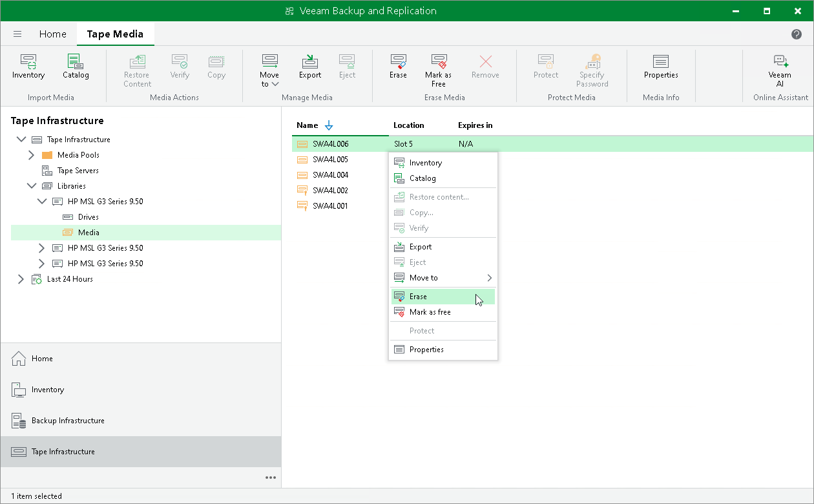Choose Catalog from the context menu
This screenshot has height=504, width=814.
click(443, 178)
